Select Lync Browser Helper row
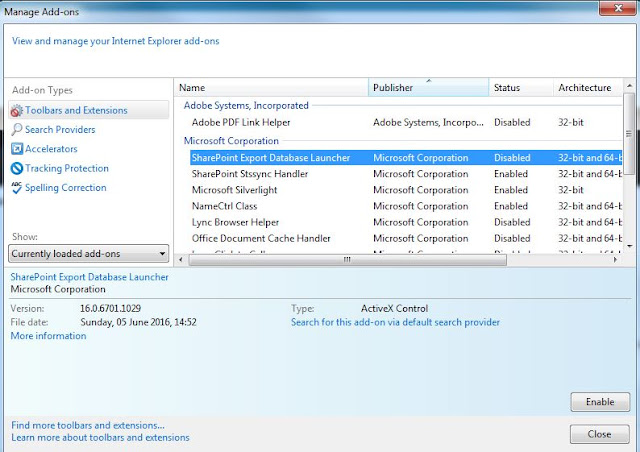640x452 pixels. 406,222
